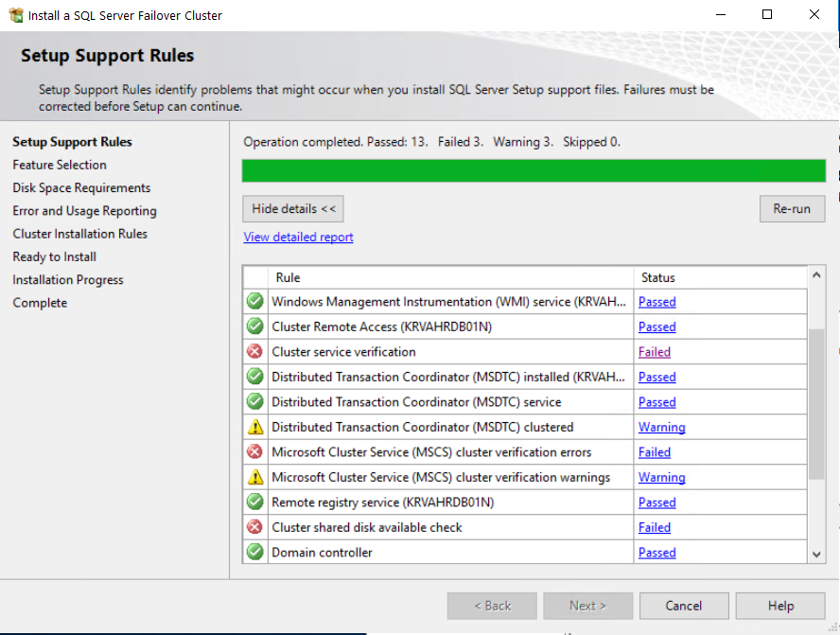Open Passed status for Cluster Remote Access
The image size is (840, 635).
point(656,326)
